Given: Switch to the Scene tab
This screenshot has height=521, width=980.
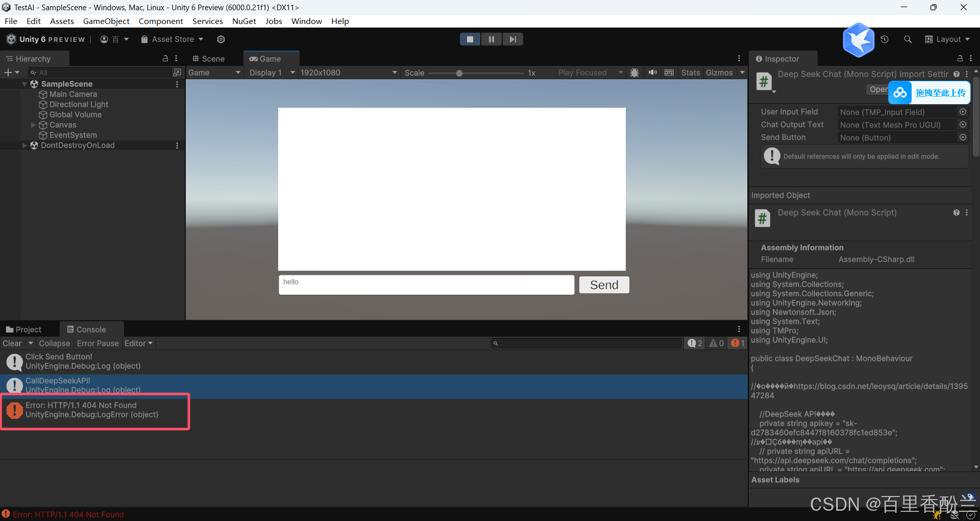Looking at the screenshot, I should tap(208, 59).
